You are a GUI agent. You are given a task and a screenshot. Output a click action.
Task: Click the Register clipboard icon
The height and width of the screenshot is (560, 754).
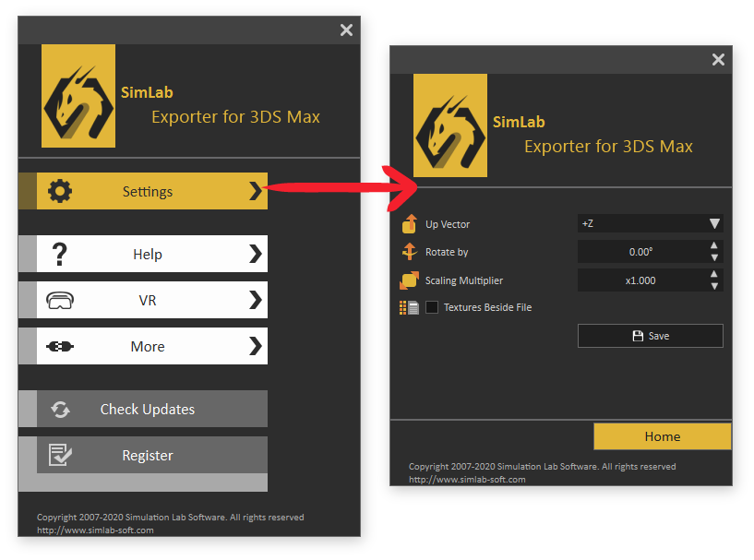(x=60, y=455)
